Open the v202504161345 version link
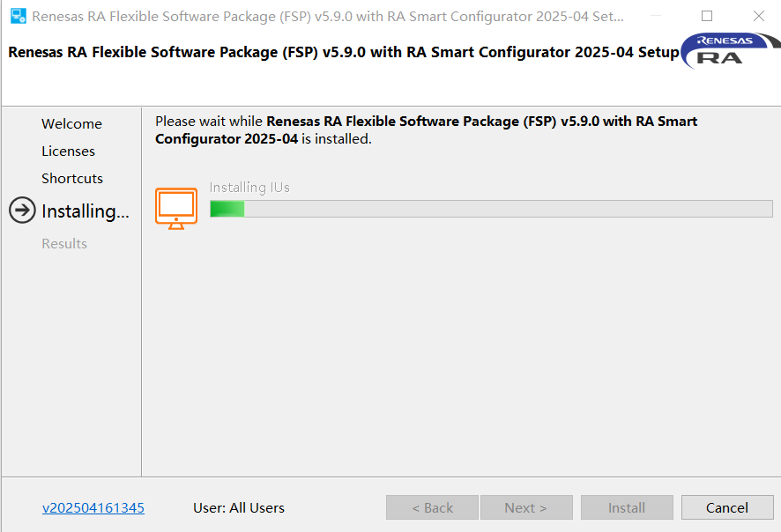The image size is (781, 532). click(x=93, y=508)
